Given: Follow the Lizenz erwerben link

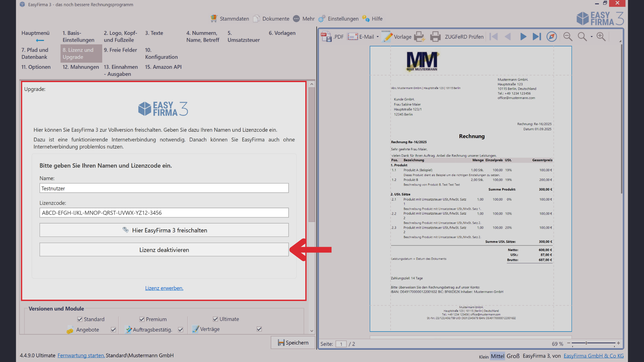Looking at the screenshot, I should (164, 288).
